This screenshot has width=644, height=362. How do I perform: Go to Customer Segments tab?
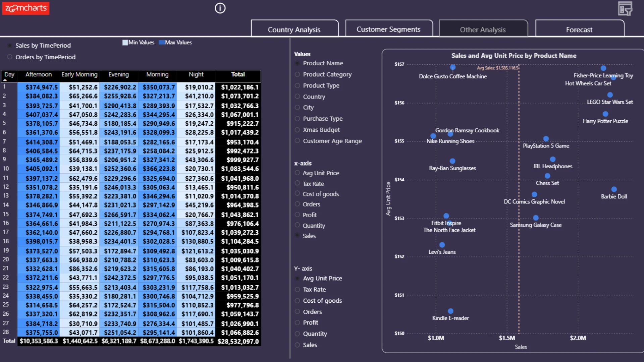point(389,28)
